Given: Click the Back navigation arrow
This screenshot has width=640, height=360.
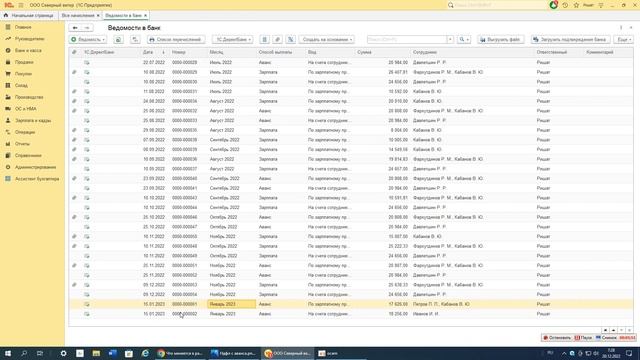Looking at the screenshot, I should [76, 28].
